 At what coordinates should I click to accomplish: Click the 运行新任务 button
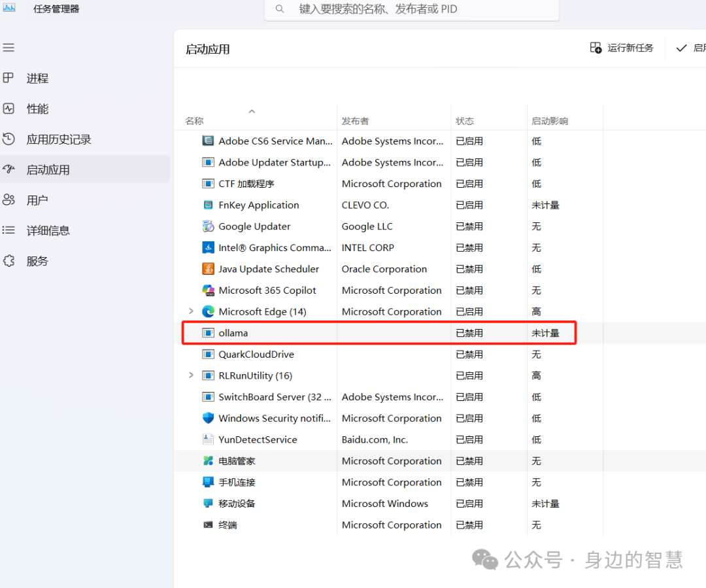coord(622,48)
